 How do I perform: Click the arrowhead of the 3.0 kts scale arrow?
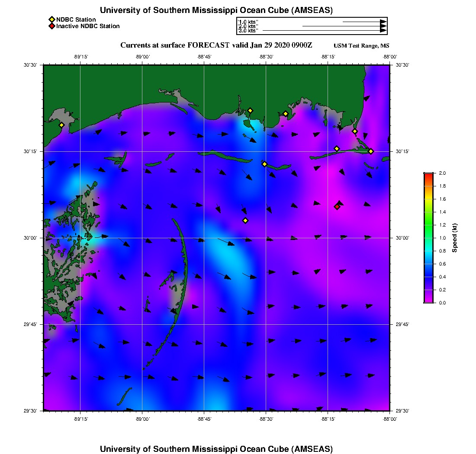[383, 31]
